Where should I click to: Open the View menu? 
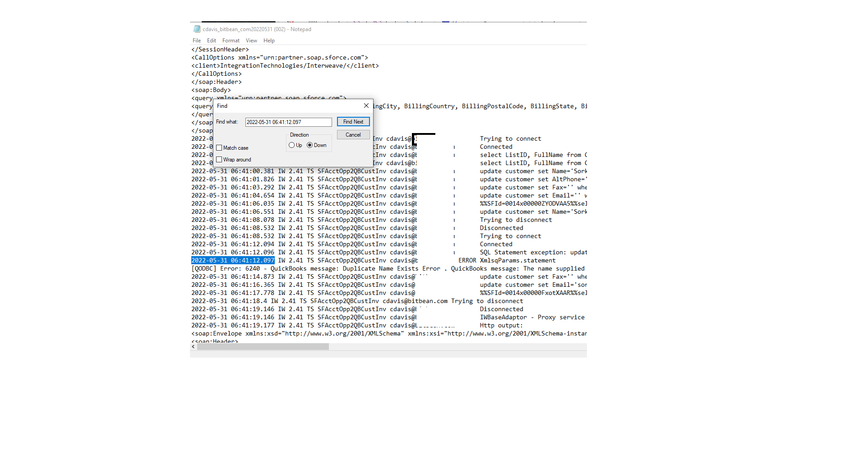(x=251, y=41)
